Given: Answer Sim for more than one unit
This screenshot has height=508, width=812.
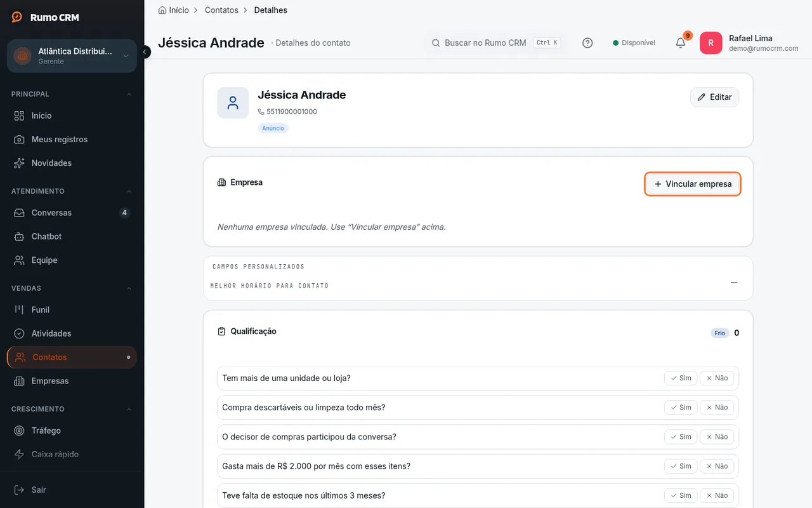Looking at the screenshot, I should [x=681, y=378].
